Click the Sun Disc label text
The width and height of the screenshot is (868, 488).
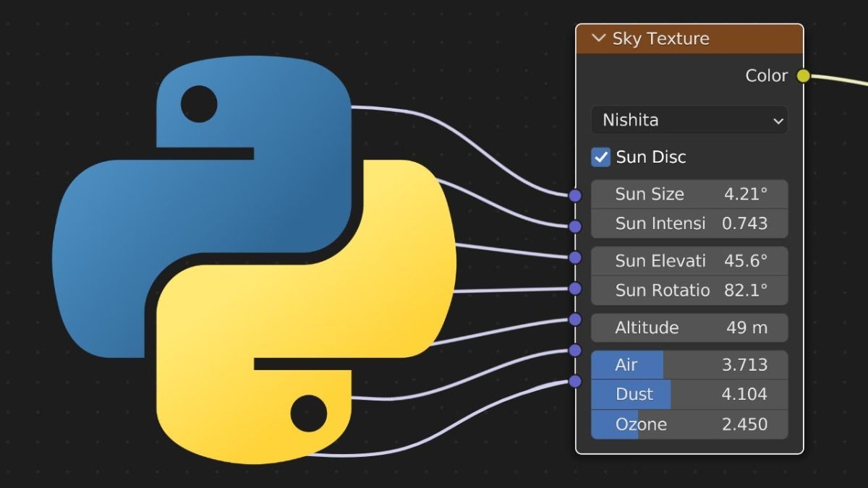651,157
